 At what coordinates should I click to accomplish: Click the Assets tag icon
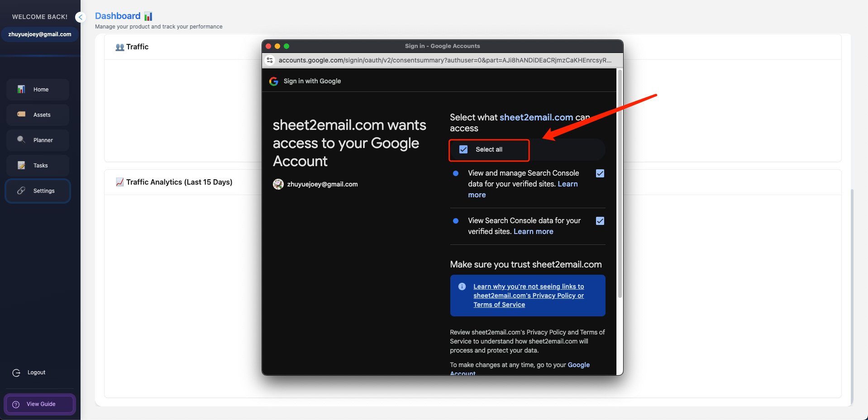21,115
